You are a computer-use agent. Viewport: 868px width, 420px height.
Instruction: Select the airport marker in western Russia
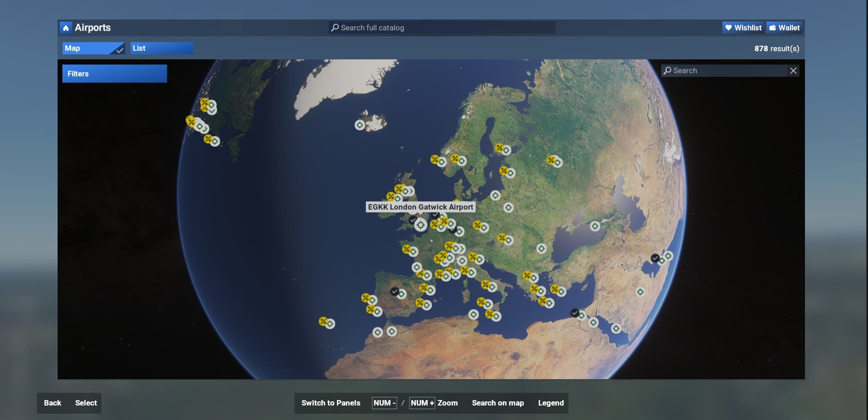(558, 162)
